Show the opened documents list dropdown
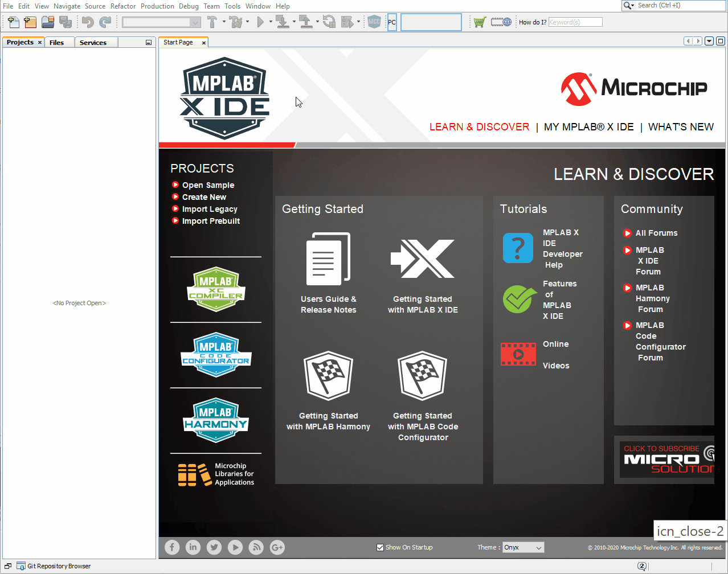 pyautogui.click(x=709, y=41)
